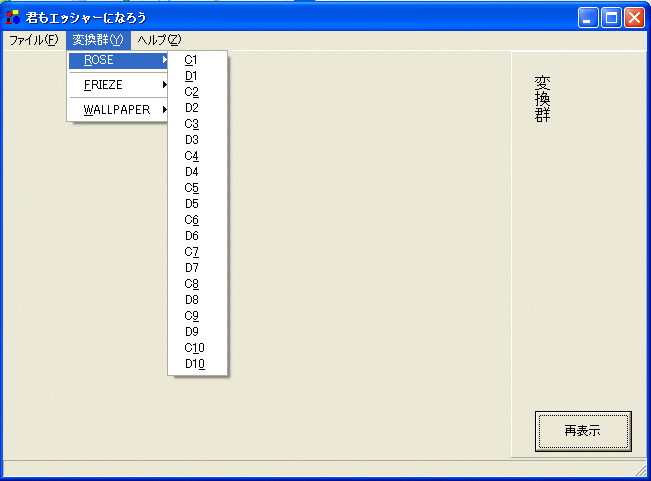This screenshot has width=651, height=481.
Task: Choose D1 from the ROSE submenu
Action: 198,76
